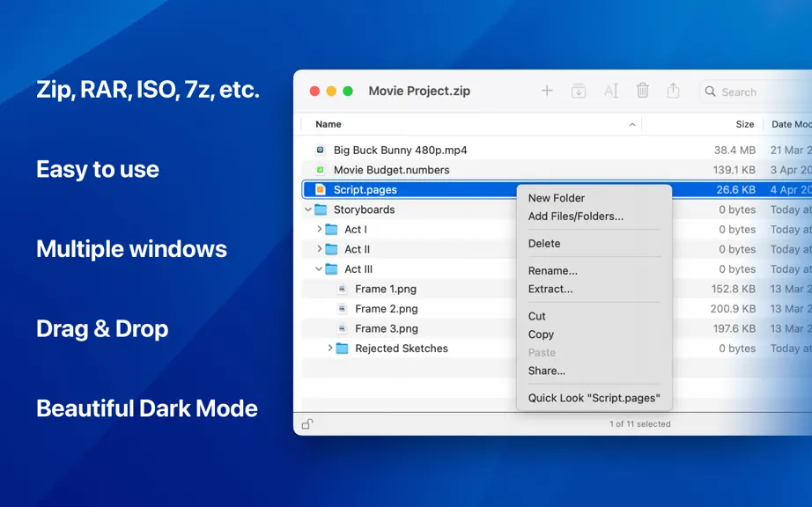
Task: Select the Big Buck Bunny 480p.mp4 file name
Action: 400,150
